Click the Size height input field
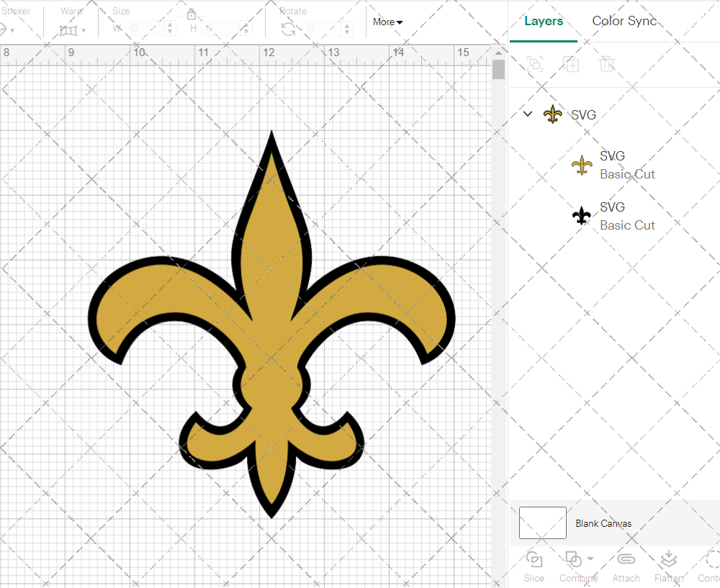 pyautogui.click(x=222, y=29)
